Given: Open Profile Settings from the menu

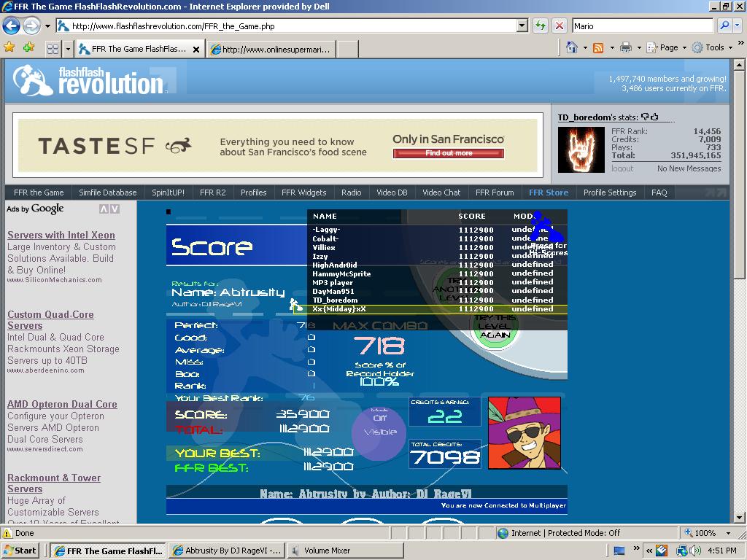Looking at the screenshot, I should click(x=610, y=192).
